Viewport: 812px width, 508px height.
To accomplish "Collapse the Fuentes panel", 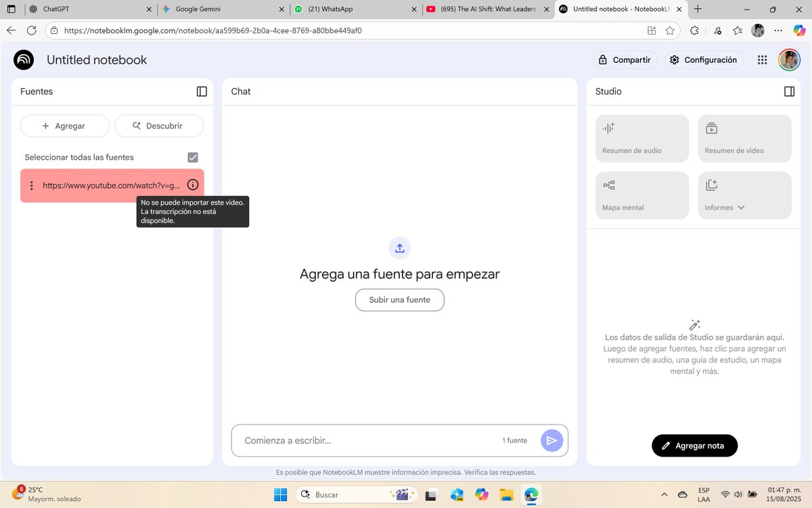I will point(202,91).
